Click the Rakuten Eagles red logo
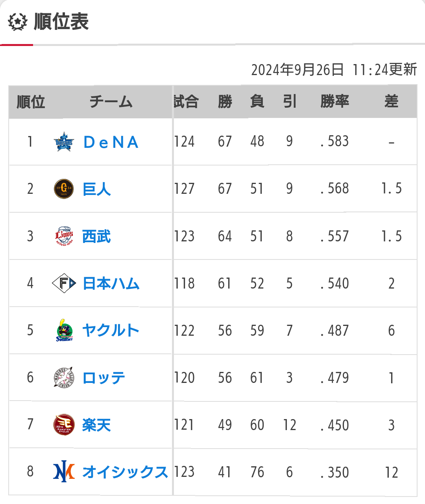 pos(64,425)
